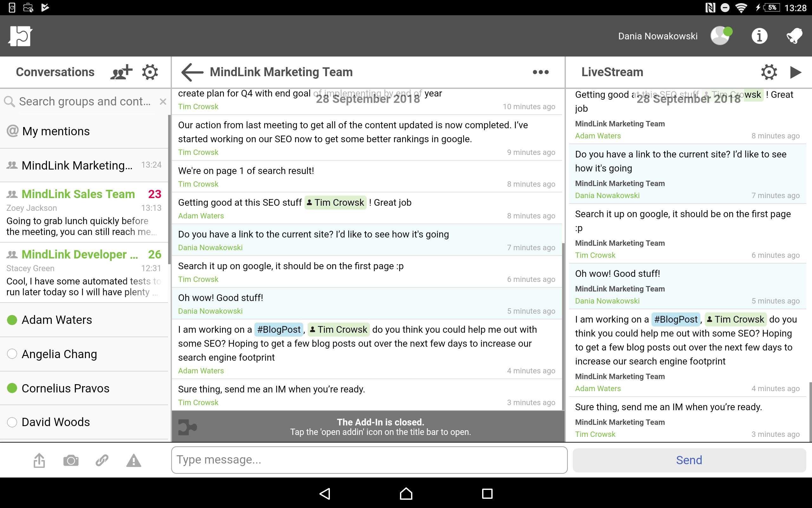This screenshot has height=508, width=812.
Task: Select LiveStream message "Search it up on google"
Action: tap(688, 233)
